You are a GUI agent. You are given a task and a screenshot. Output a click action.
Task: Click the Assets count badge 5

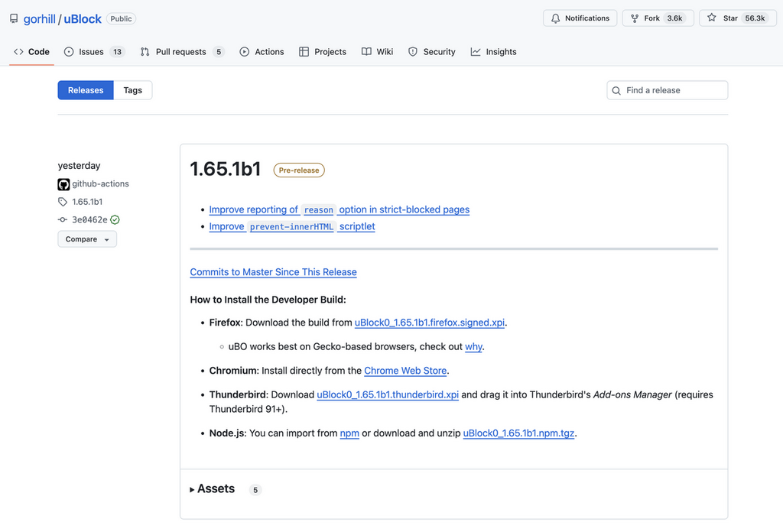(x=255, y=490)
